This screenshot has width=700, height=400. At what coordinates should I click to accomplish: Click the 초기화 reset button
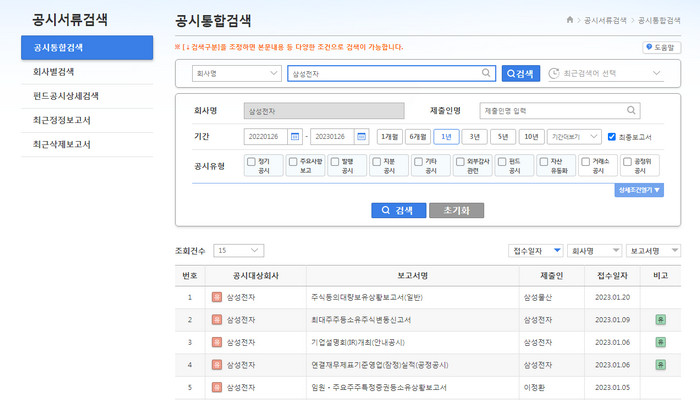click(456, 210)
